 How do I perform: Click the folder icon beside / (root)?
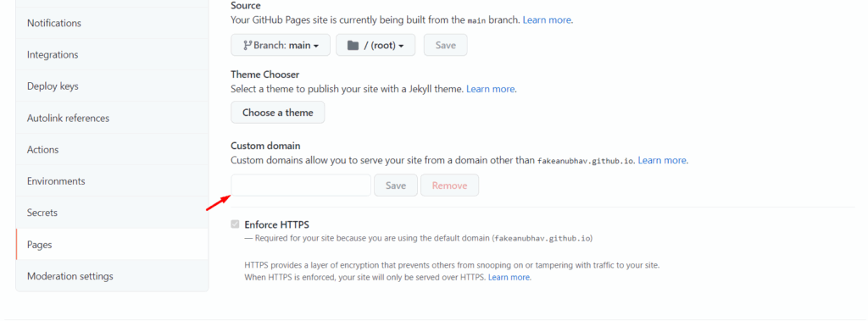[353, 46]
